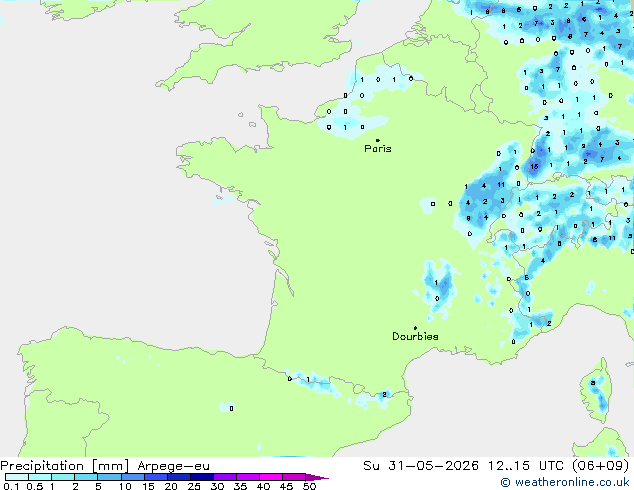Click the Precipitation [mm] title text

click(65, 466)
